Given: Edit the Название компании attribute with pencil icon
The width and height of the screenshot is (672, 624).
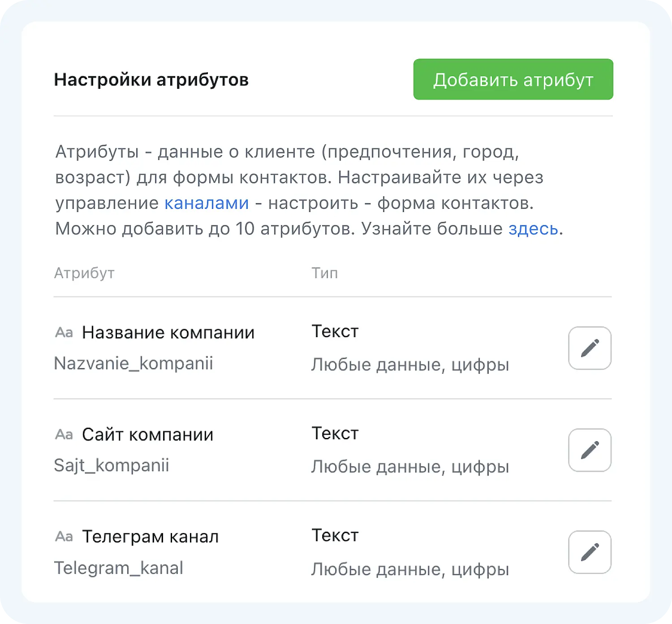Looking at the screenshot, I should click(x=590, y=348).
